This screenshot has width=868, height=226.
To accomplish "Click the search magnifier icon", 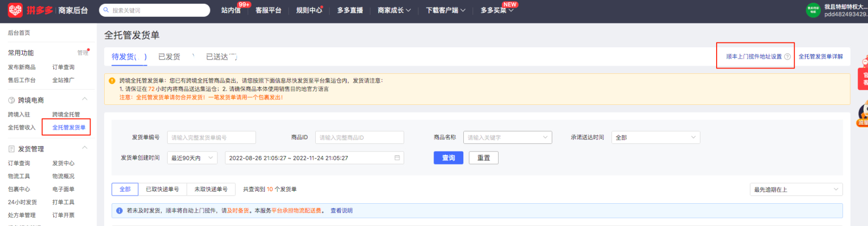I will click(106, 10).
